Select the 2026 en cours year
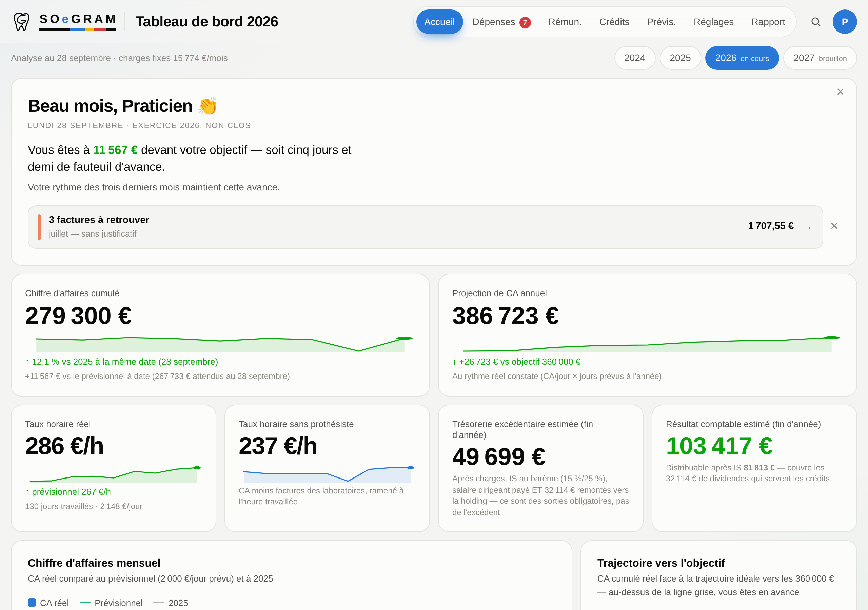 [742, 58]
